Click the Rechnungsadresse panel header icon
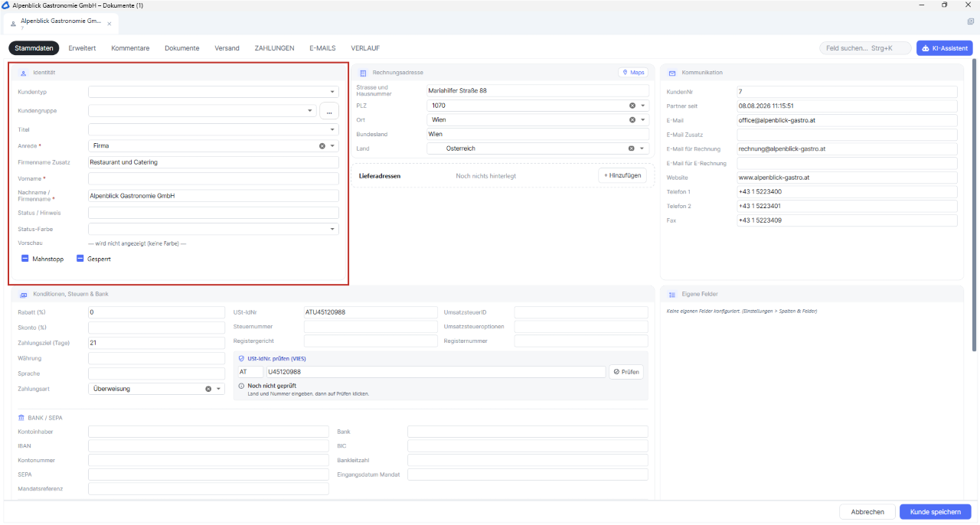The image size is (980, 525). [x=363, y=73]
